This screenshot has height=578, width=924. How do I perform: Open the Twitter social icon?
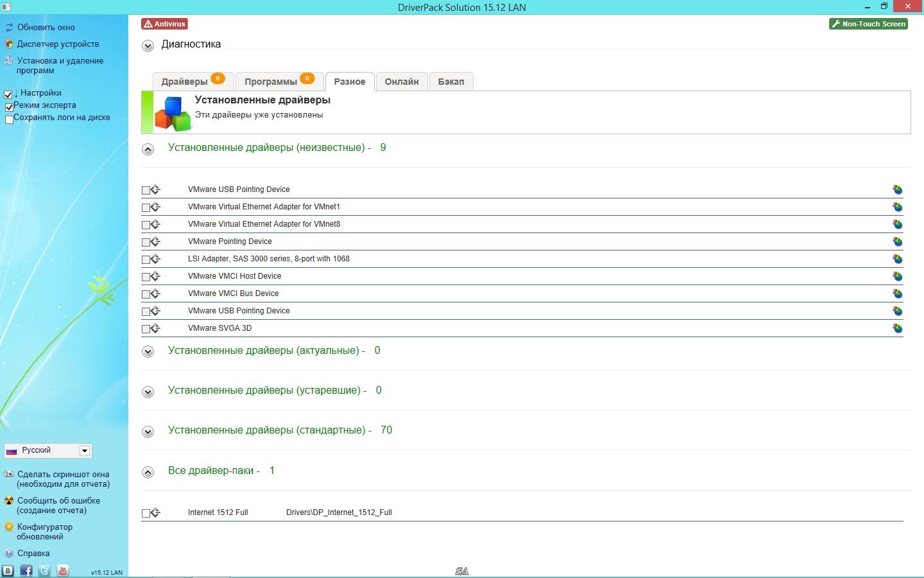44,570
